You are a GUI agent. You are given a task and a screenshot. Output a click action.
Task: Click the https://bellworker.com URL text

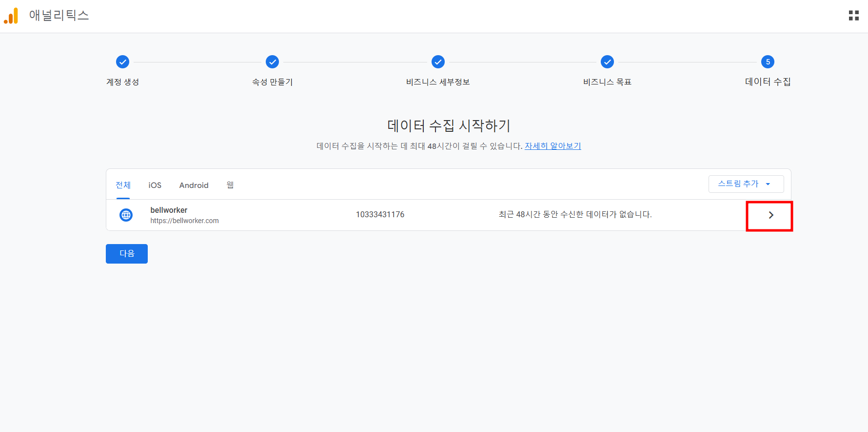pyautogui.click(x=184, y=221)
